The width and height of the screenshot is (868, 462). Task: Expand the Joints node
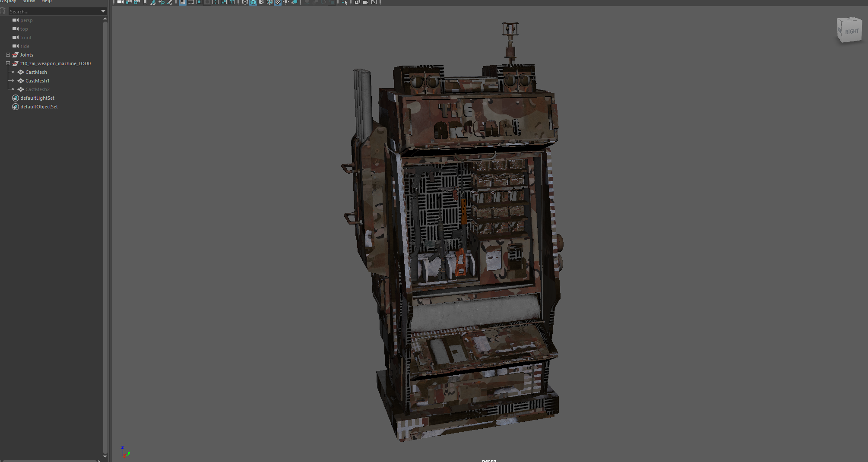pos(8,55)
